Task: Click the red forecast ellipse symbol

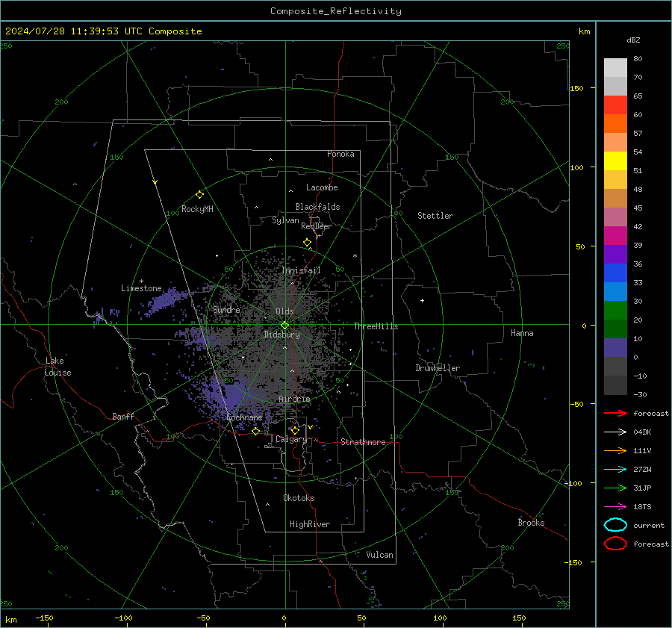Action: click(x=615, y=544)
